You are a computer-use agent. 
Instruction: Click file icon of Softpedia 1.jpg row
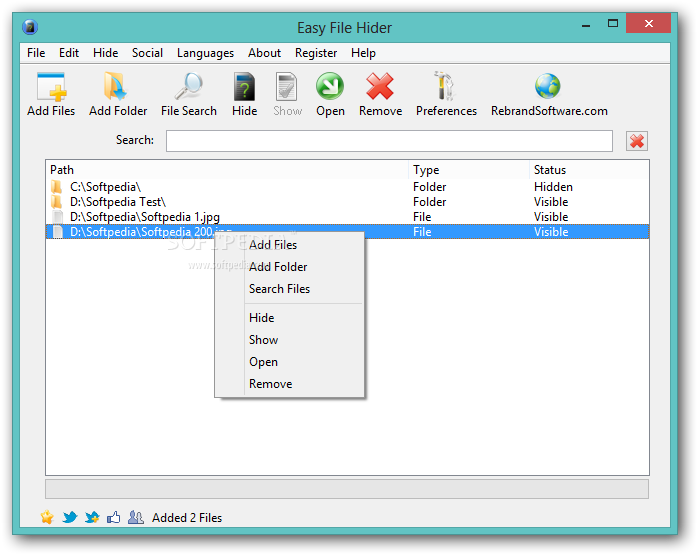coord(57,217)
